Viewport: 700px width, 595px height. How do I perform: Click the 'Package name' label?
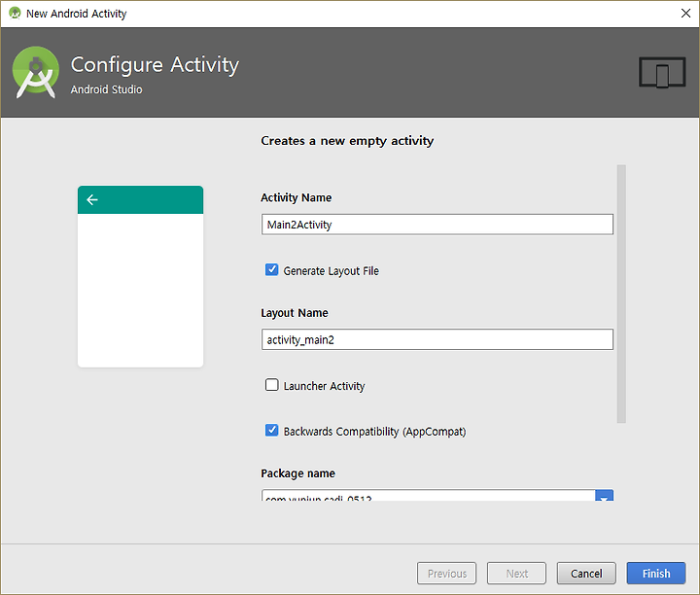(x=297, y=473)
